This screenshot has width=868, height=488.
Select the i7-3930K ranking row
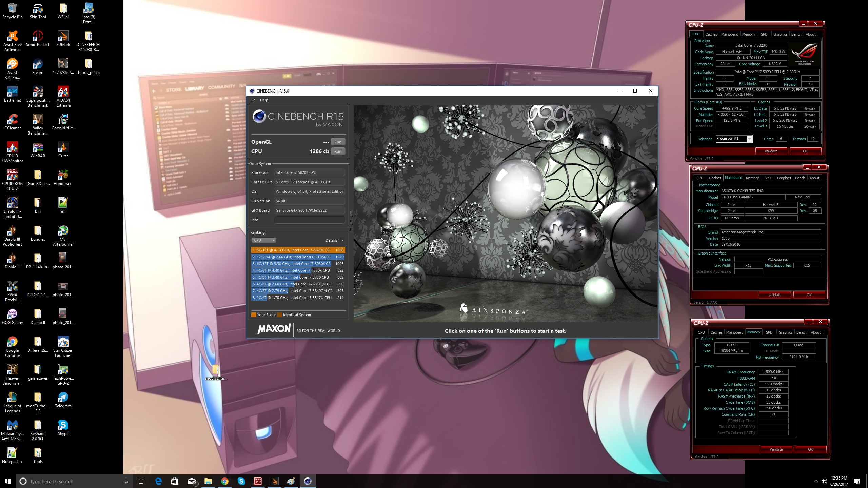tap(298, 264)
